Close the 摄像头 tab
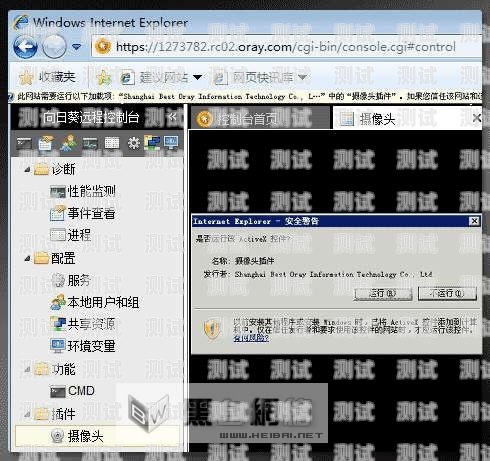Screen dimensions: 490x461 (x=477, y=118)
